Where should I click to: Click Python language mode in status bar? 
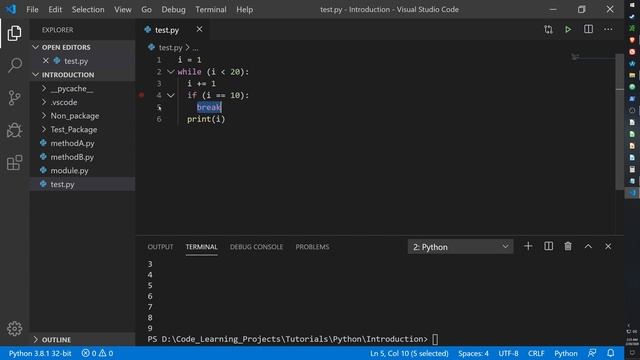pyautogui.click(x=566, y=353)
